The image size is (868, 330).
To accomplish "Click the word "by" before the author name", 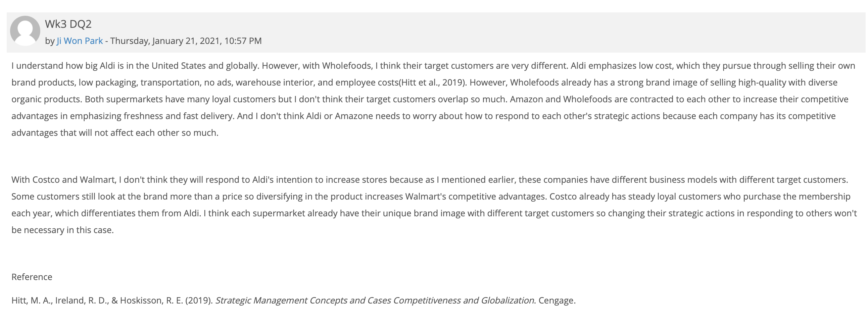I will pyautogui.click(x=50, y=41).
